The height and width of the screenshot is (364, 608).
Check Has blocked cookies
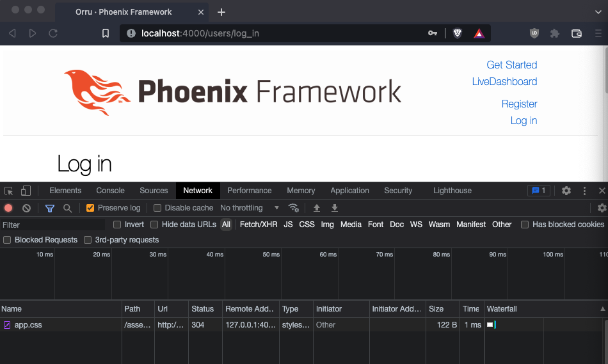525,225
